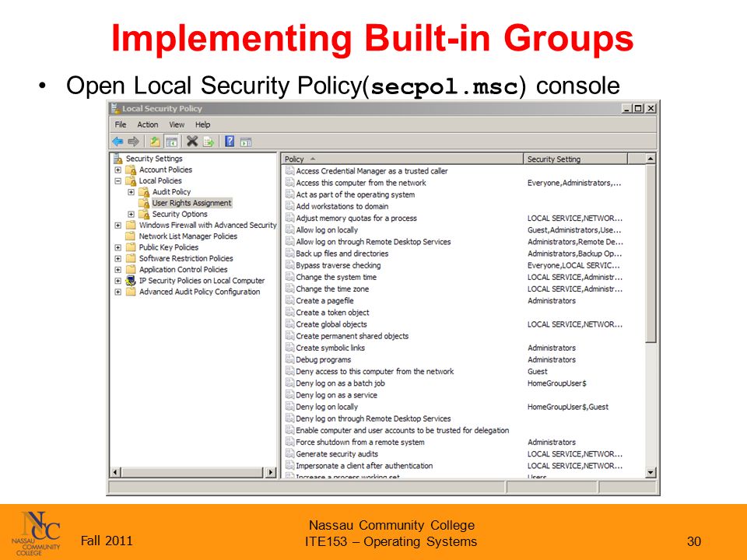
Task: Click the vertical scrollbar down arrow
Action: tap(651, 472)
